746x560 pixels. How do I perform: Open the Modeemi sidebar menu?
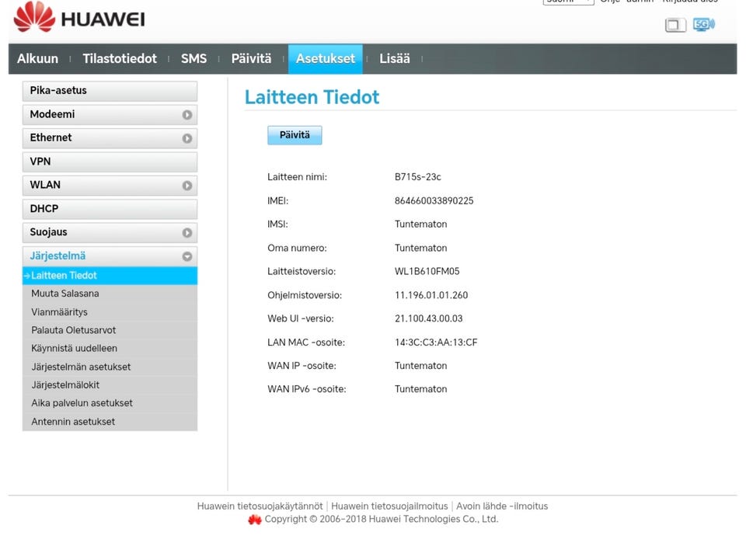pyautogui.click(x=110, y=115)
